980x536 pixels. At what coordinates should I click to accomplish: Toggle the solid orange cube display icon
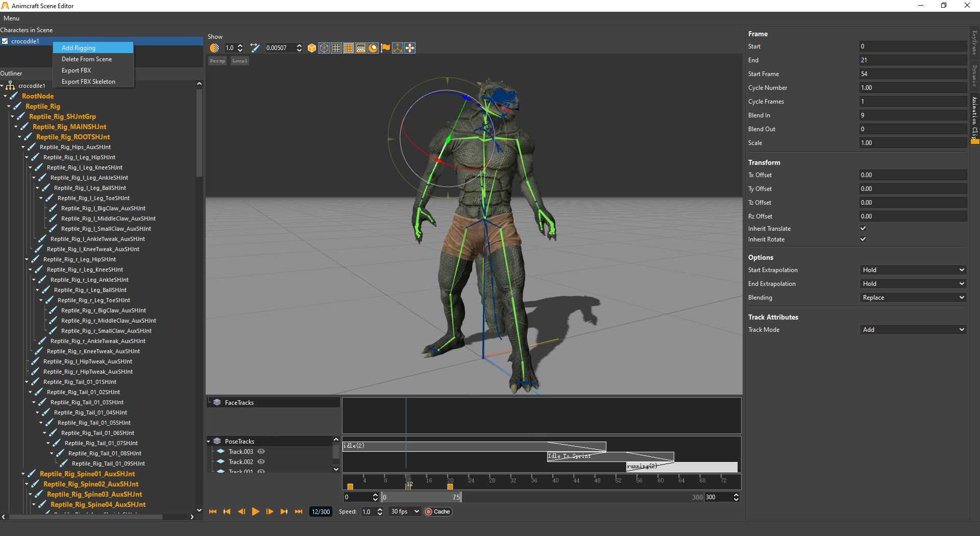pyautogui.click(x=312, y=48)
